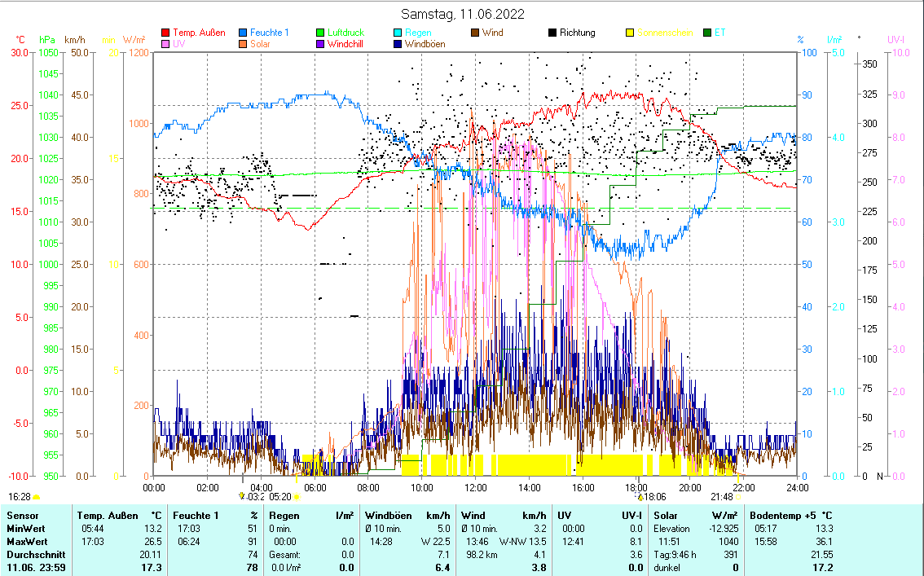Click the small circle icon beside 21:48

(x=738, y=497)
